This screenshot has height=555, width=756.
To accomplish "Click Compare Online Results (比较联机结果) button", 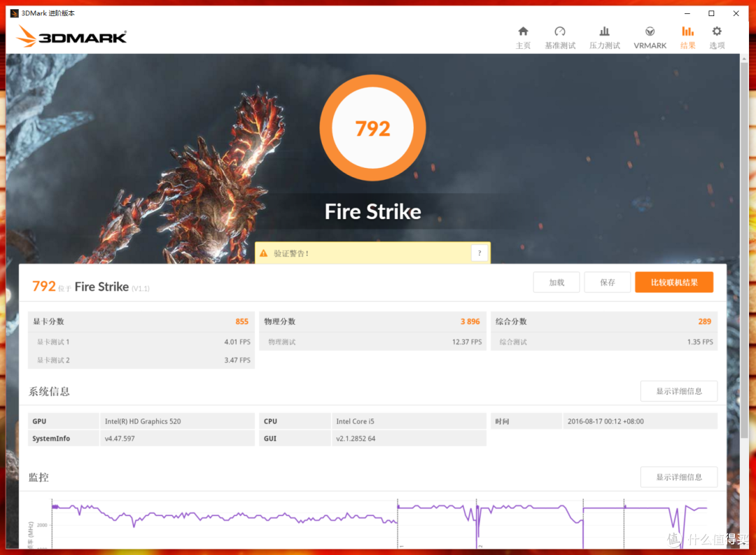I will pos(674,282).
